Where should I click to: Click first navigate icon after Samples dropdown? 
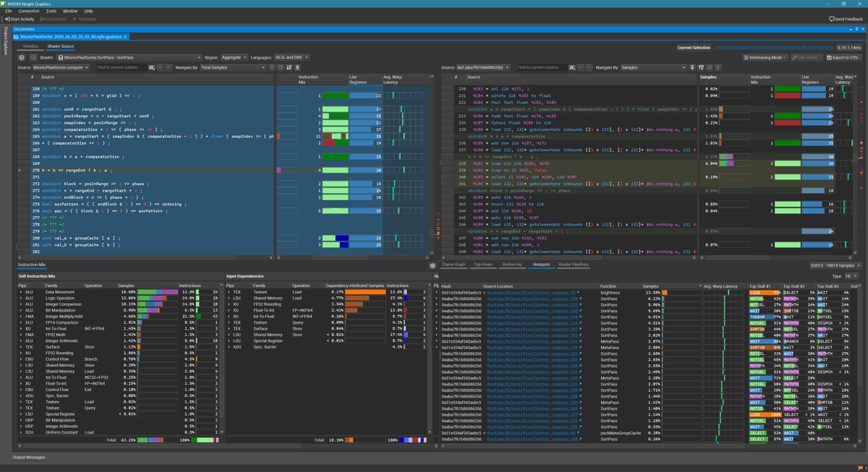pyautogui.click(x=693, y=67)
